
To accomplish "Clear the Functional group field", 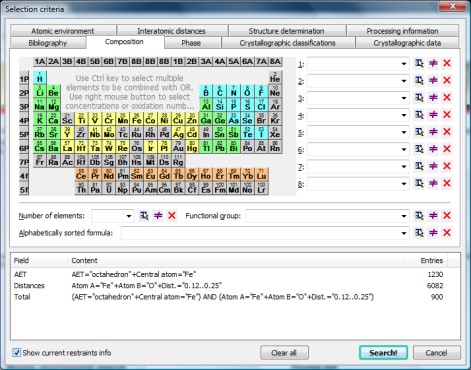I will pyautogui.click(x=447, y=216).
